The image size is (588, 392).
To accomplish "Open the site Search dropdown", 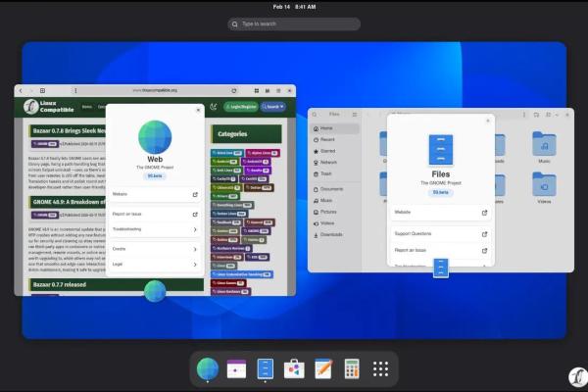I will (x=273, y=107).
